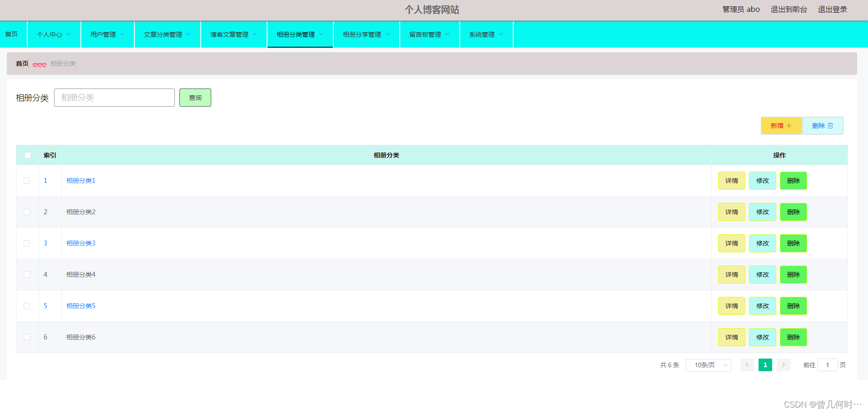Viewport: 868px width, 413px height.
Task: Click 修改 for 相册分类4
Action: click(x=763, y=275)
